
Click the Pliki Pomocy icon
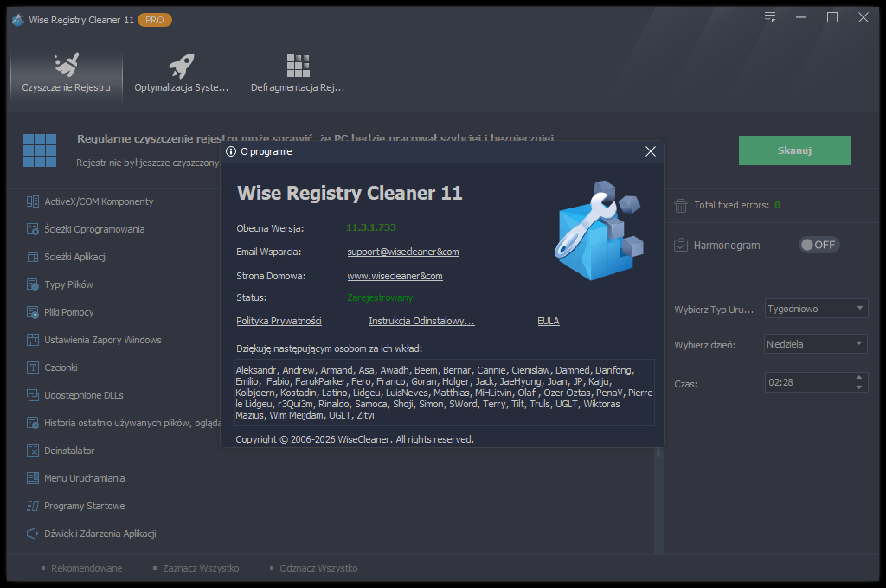tap(33, 312)
